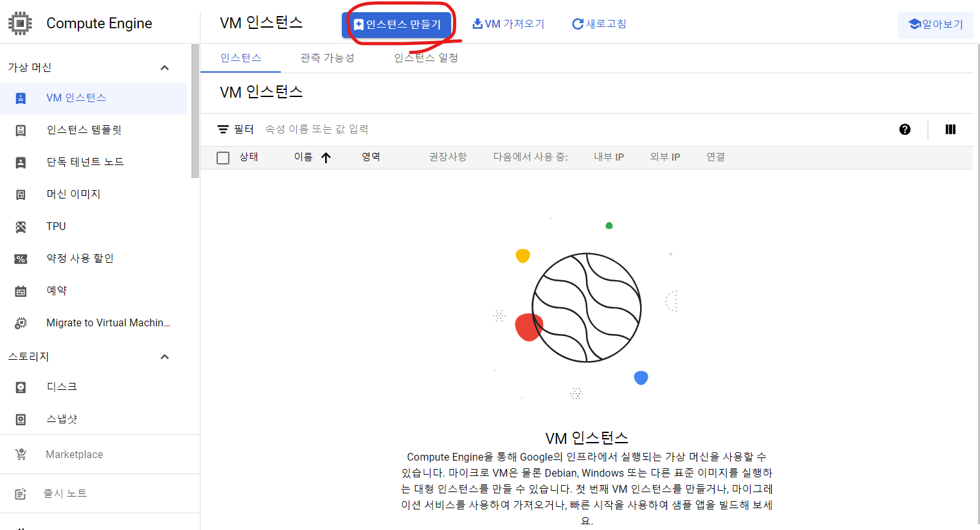Screen dimensions: 980x530
Task: Collapse the 가상 머신 section
Action: [x=165, y=67]
